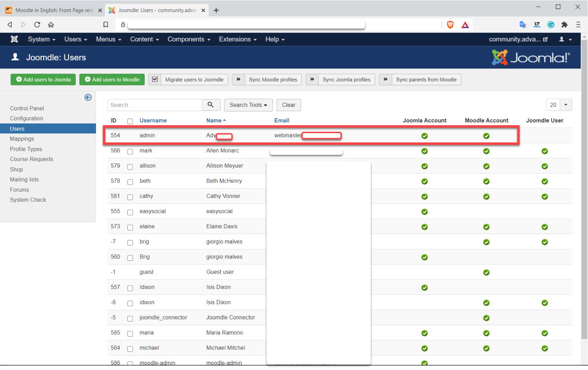
Task: Tick the checkbox for user mark
Action: [130, 152]
